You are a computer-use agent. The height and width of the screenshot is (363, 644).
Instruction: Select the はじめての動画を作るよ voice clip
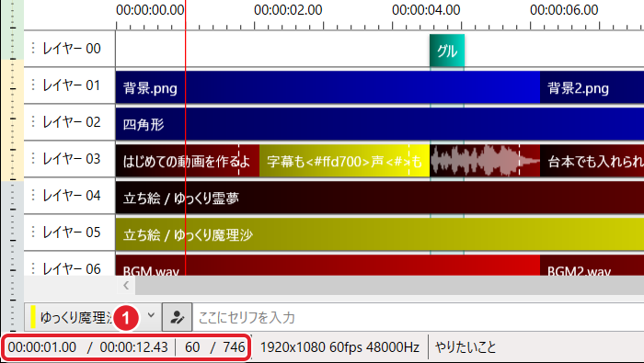tap(188, 161)
